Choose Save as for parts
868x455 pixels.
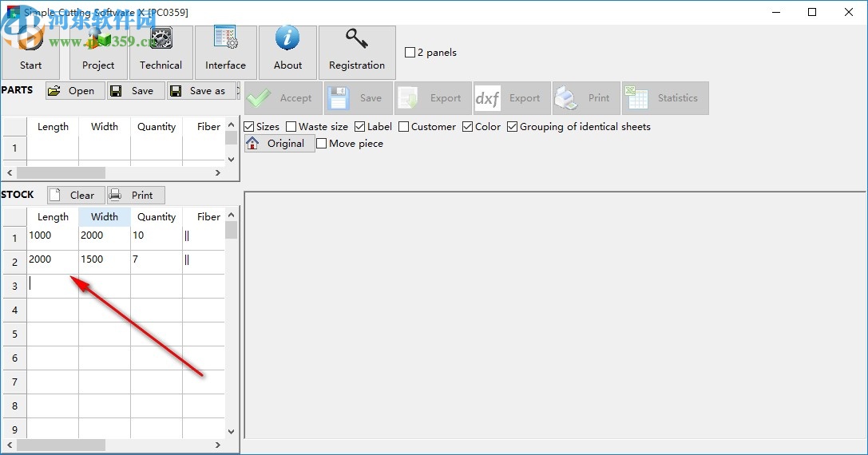point(201,91)
